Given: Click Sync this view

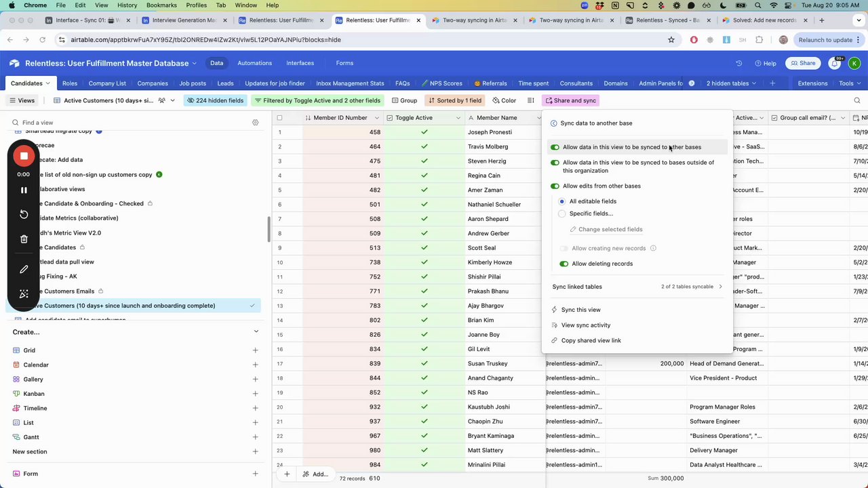Looking at the screenshot, I should point(580,310).
